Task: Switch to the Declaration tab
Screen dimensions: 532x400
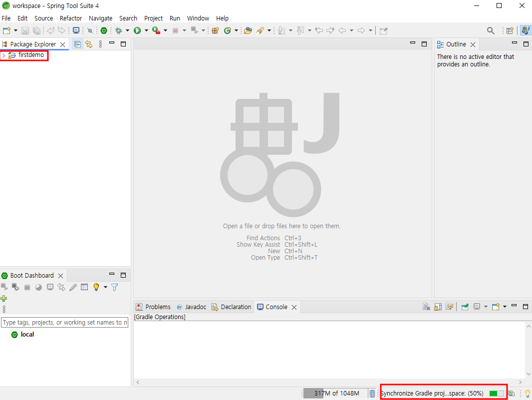Action: 232,307
